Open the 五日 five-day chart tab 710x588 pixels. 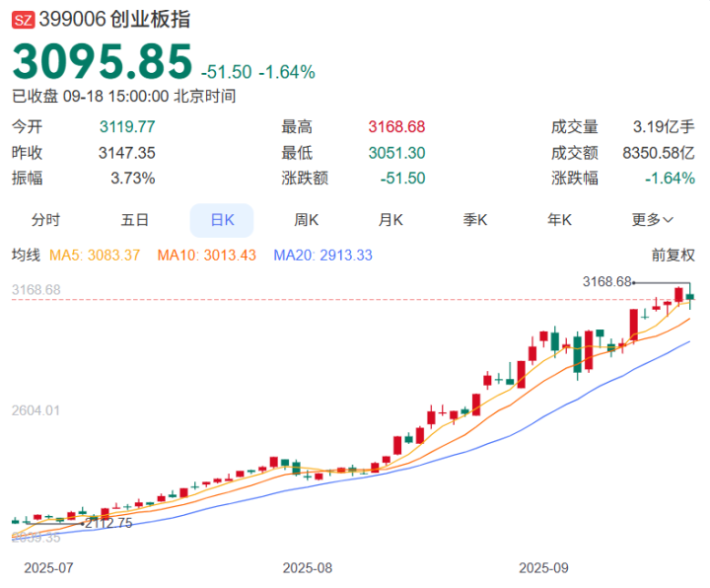tap(134, 220)
